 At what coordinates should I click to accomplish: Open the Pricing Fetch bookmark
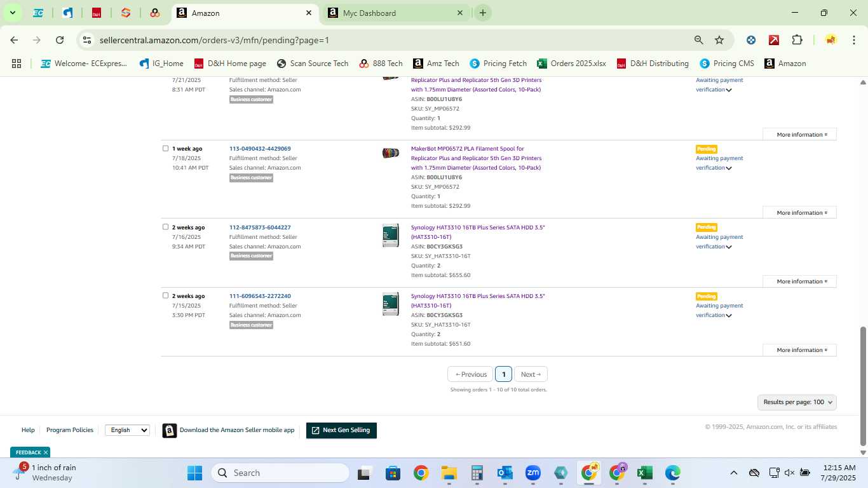coord(498,64)
